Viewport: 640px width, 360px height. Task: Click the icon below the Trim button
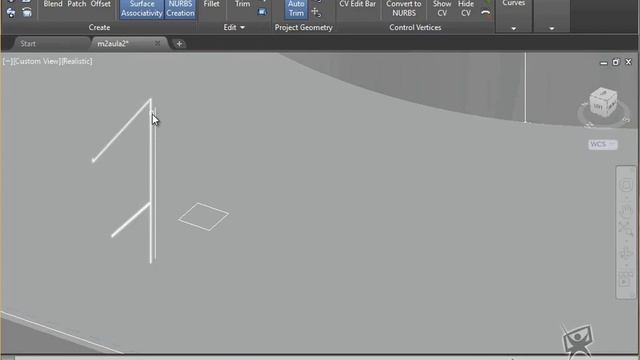tap(262, 12)
